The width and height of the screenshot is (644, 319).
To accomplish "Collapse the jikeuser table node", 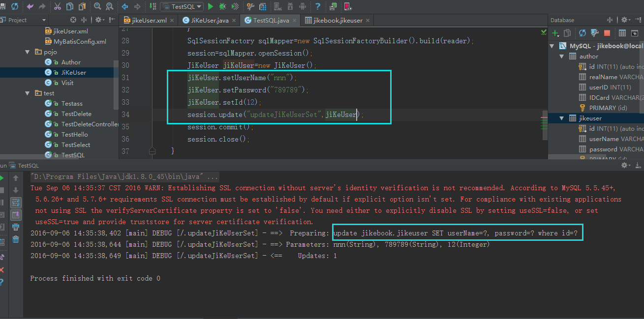I will 562,118.
